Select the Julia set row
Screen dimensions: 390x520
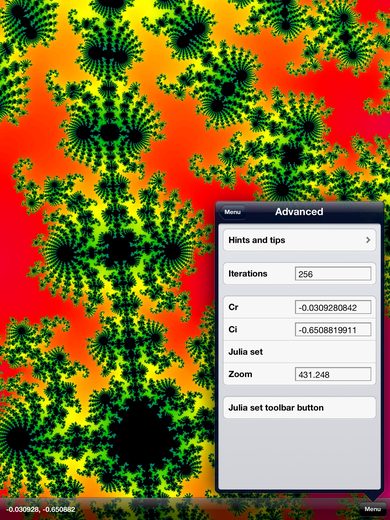299,352
